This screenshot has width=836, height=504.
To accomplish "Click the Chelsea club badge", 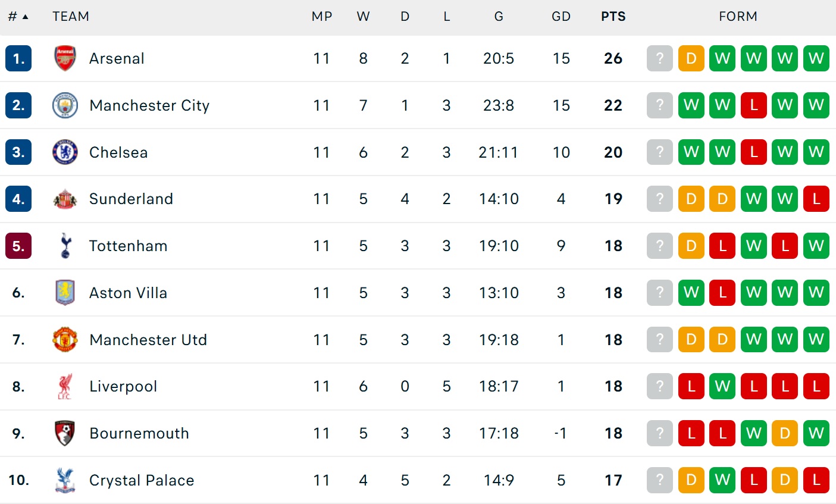I will (x=65, y=152).
